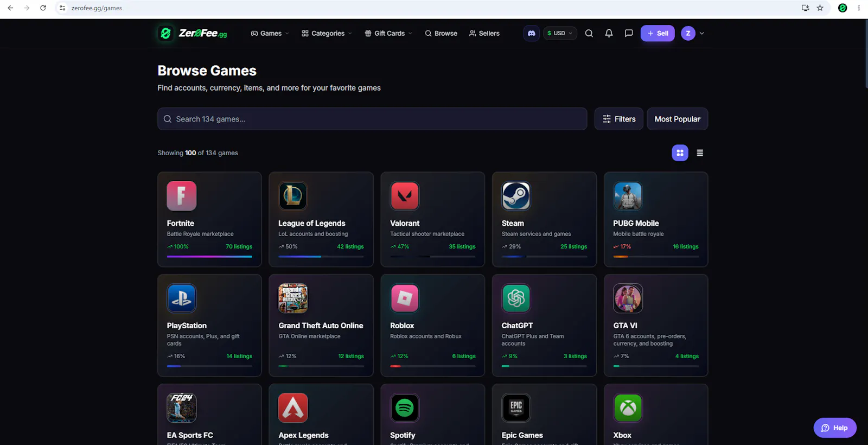Open the Valorant game icon
The width and height of the screenshot is (868, 445).
405,196
